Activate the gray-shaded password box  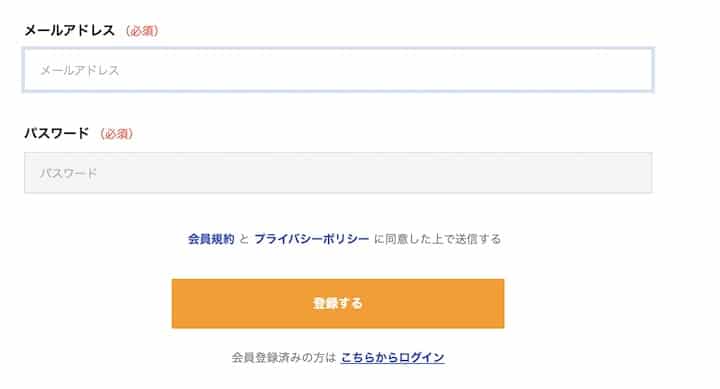tap(338, 173)
